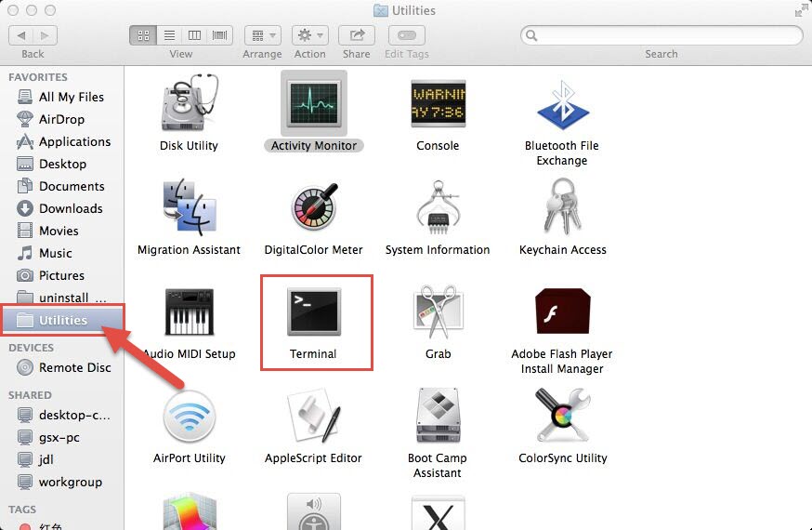Select Remote Disc under Devices
This screenshot has width=812, height=530.
62,367
